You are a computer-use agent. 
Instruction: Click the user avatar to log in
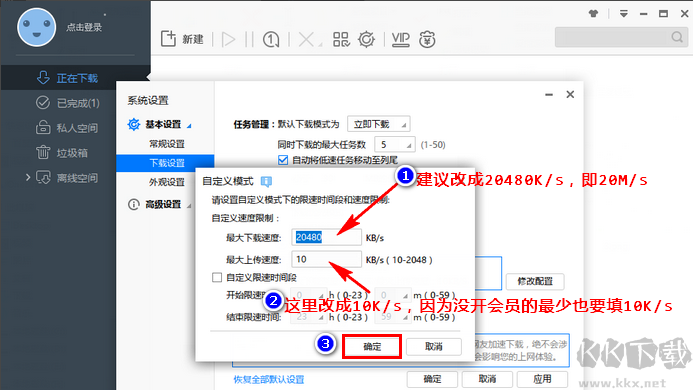(x=36, y=27)
